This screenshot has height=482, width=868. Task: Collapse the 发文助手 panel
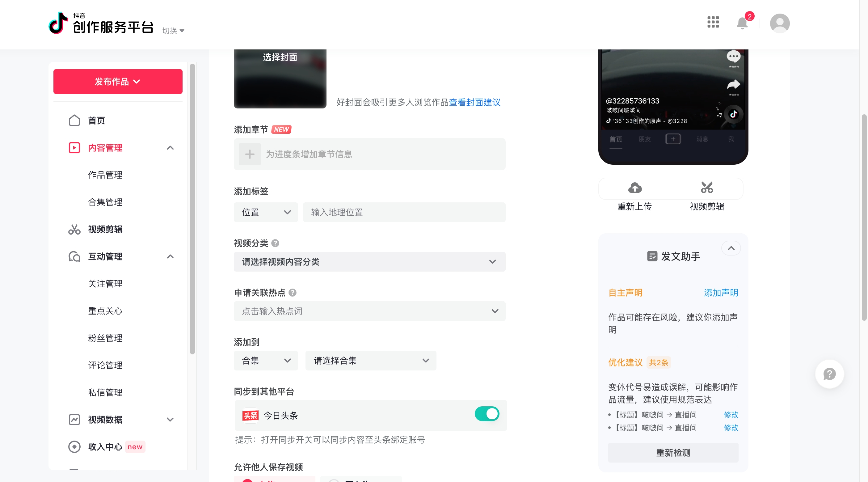pos(731,248)
